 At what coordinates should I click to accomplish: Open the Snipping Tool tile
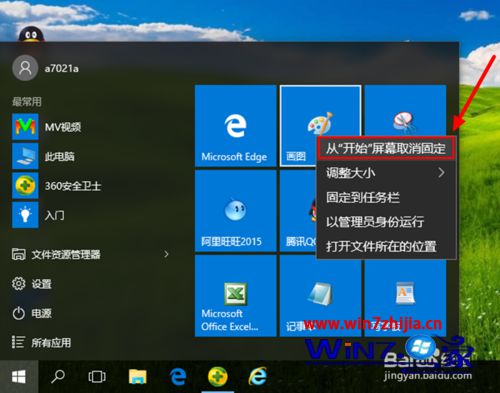click(x=405, y=110)
